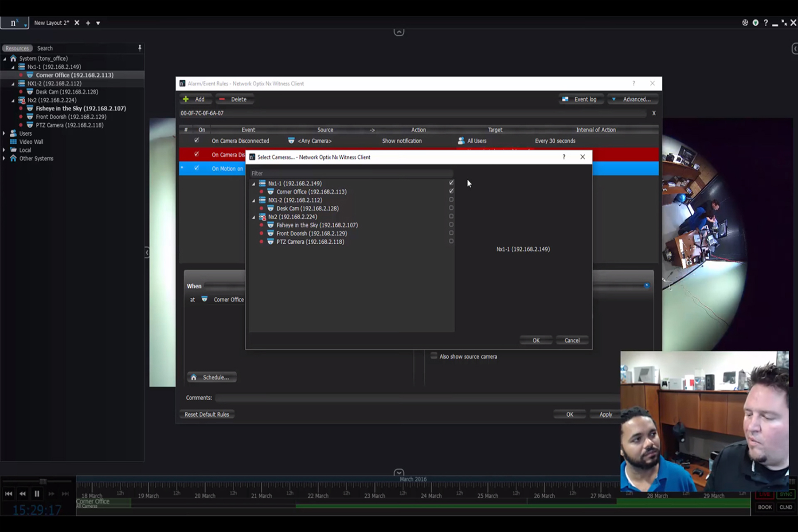Collapse Nx1-1 node in Select Cameras dialog
Viewport: 798px width, 532px height.
254,184
